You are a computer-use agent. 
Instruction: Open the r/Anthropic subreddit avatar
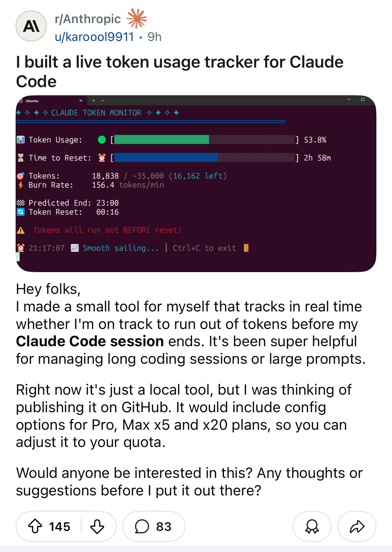click(31, 26)
